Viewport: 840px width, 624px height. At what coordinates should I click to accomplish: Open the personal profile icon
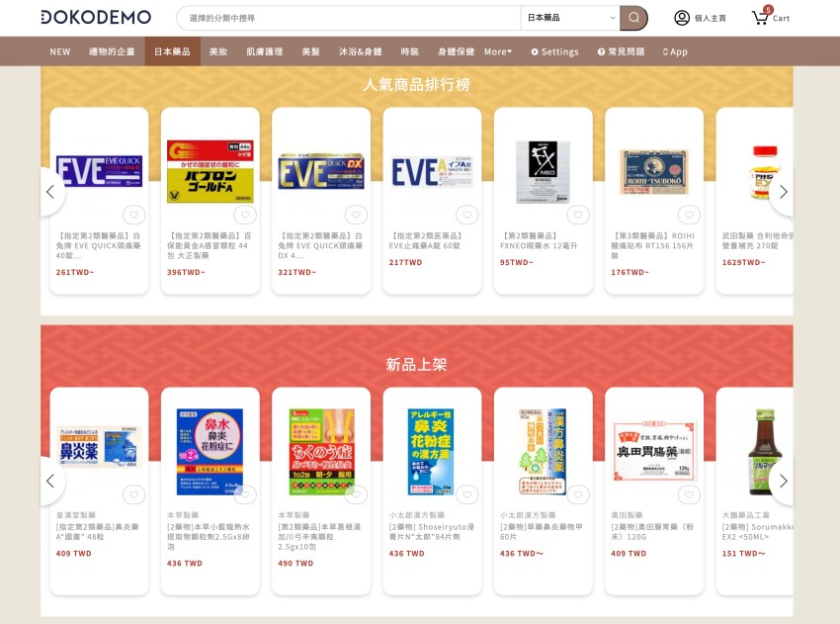click(682, 18)
